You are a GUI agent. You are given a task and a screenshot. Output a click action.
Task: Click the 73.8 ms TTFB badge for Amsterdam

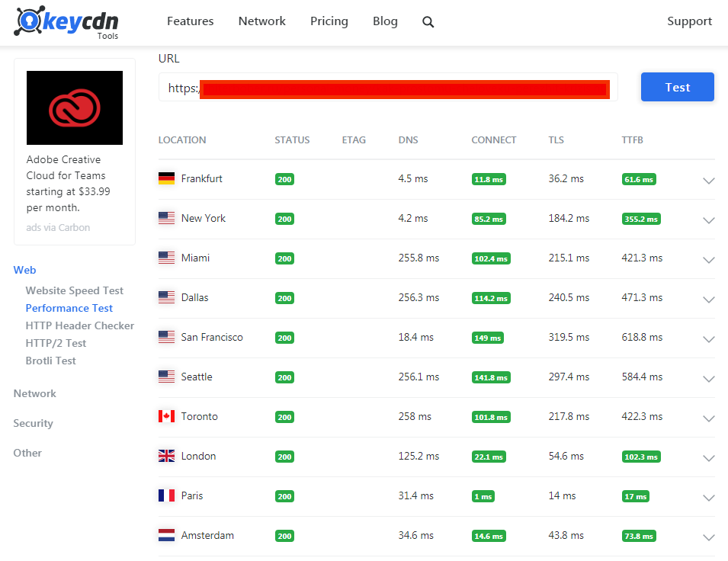pyautogui.click(x=639, y=536)
